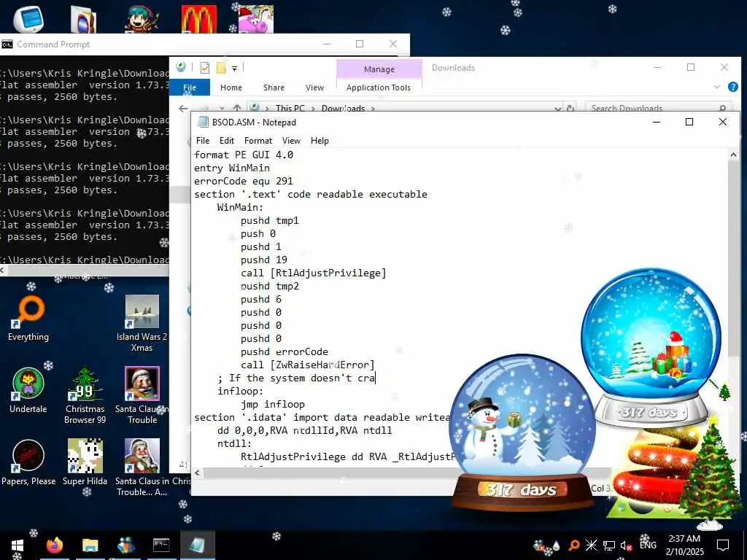Viewport: 747px width, 560px height.
Task: Open Customize Quick Access Toolbar dropdown
Action: [234, 69]
